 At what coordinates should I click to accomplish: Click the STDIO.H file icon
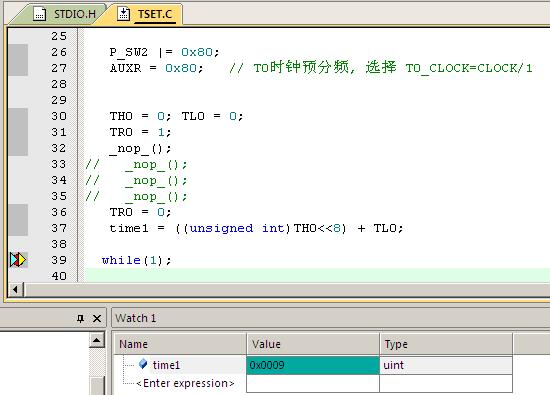click(x=39, y=14)
